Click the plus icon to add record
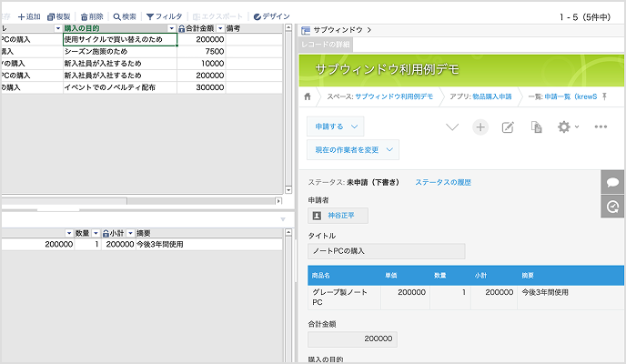 [x=480, y=127]
